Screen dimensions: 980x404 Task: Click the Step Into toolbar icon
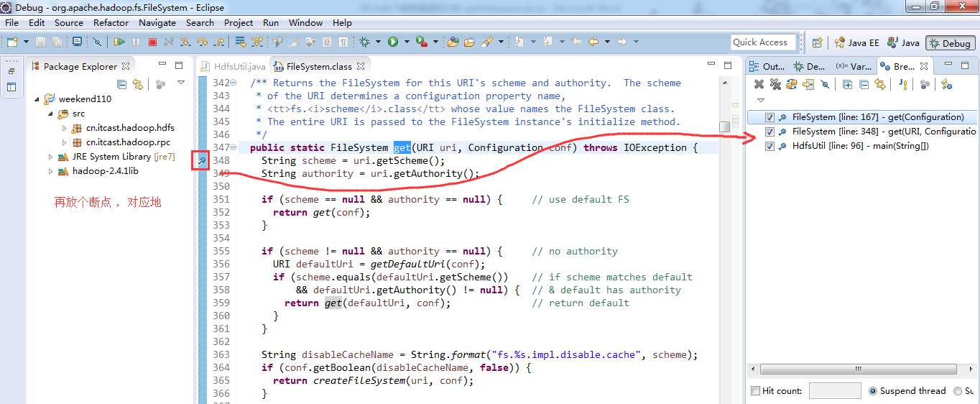(x=185, y=42)
